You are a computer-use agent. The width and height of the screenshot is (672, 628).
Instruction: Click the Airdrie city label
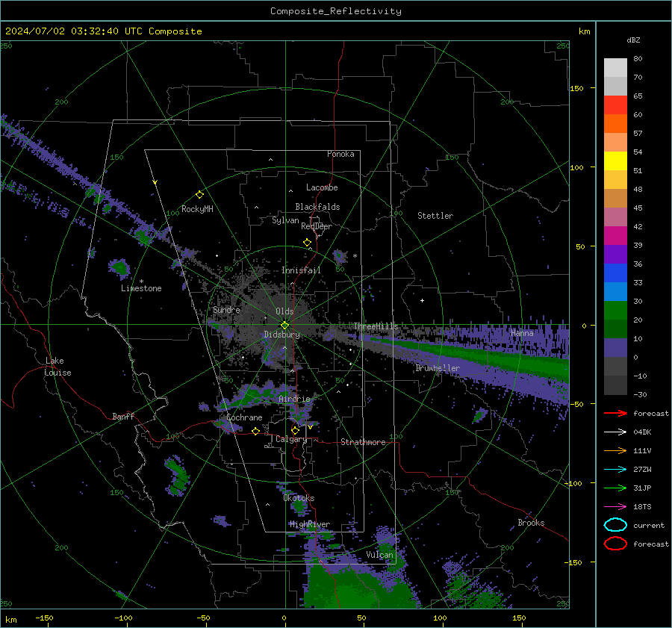coord(294,399)
